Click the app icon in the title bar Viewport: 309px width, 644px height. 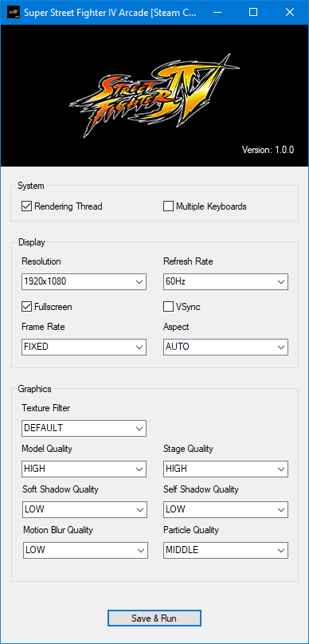pos(14,12)
